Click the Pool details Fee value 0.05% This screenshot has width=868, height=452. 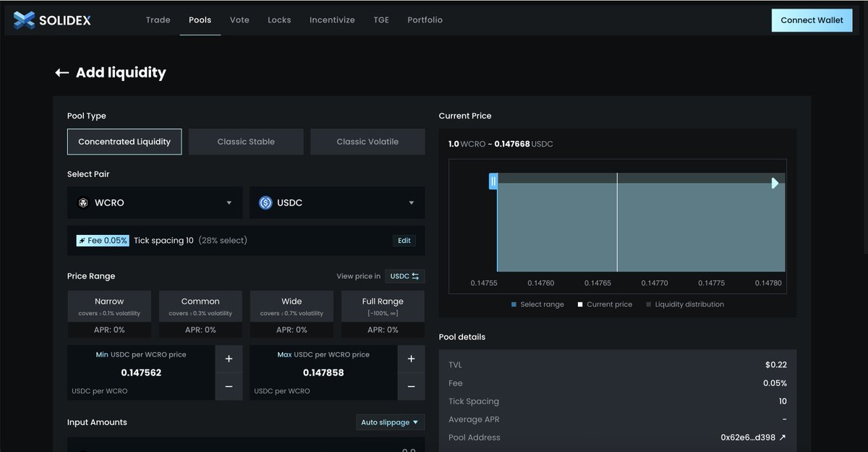pos(775,383)
